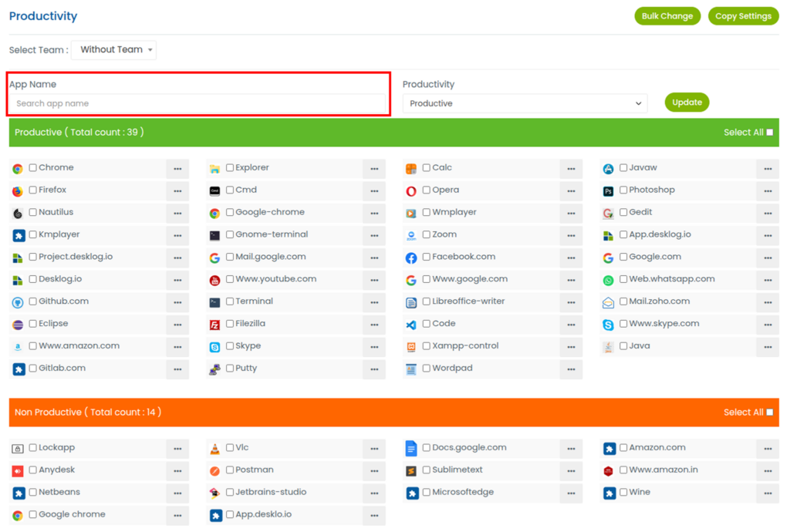
Task: Click the Firefox app icon
Action: point(18,191)
